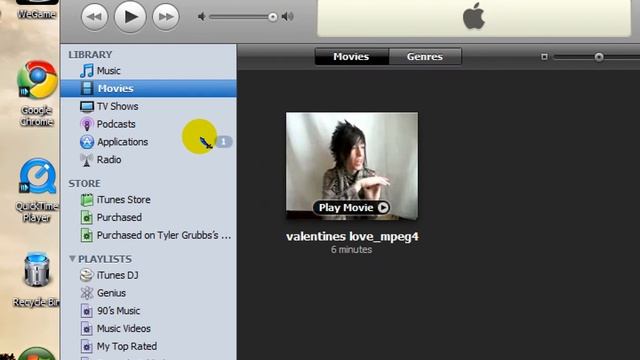Select the valentines love_mpeg4 movie thumbnail

point(352,166)
